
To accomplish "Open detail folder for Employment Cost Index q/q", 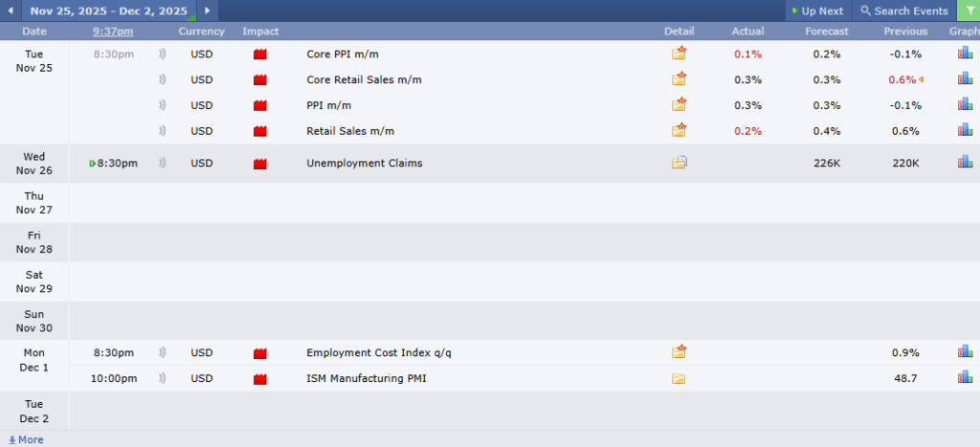I will (679, 352).
